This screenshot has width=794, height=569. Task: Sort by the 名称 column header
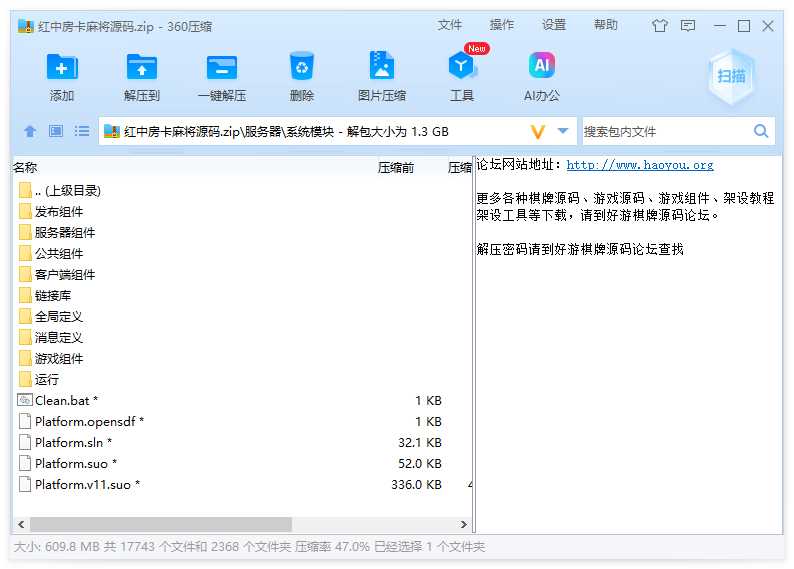(x=25, y=168)
